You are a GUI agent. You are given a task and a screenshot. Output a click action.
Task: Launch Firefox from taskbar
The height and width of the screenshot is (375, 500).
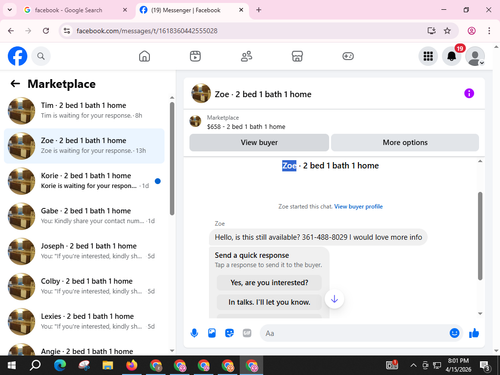point(132,366)
